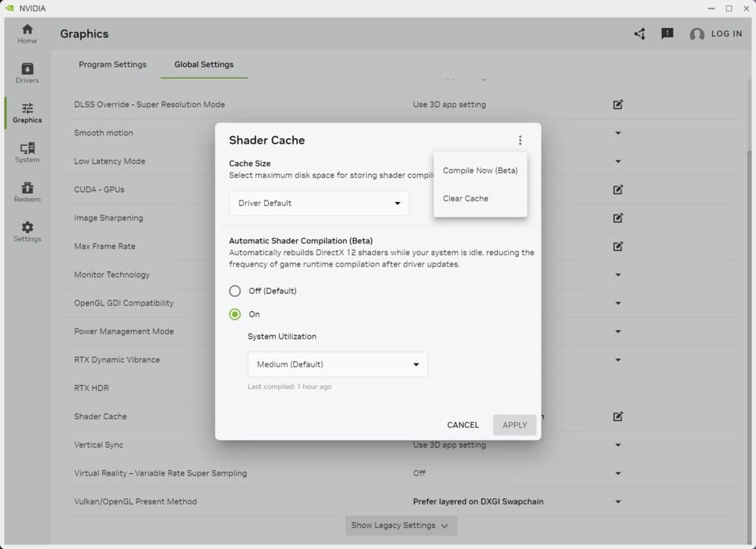756x549 pixels.
Task: Open the System section in the sidebar
Action: [27, 153]
